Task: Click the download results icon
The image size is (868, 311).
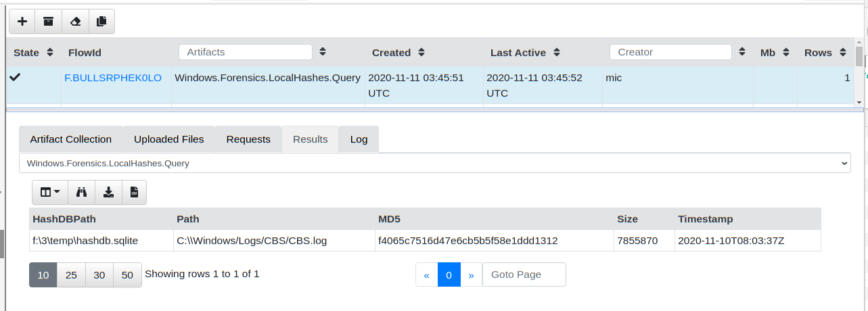Action: (108, 192)
